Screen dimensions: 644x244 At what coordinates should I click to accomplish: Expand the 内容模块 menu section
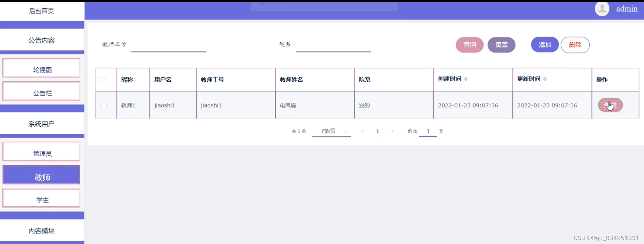(42, 230)
